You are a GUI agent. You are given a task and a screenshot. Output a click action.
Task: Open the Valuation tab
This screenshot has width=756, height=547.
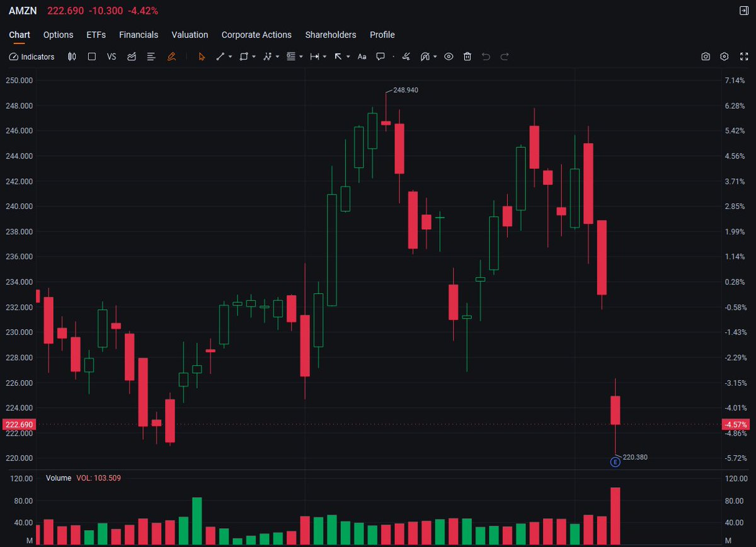click(x=190, y=35)
